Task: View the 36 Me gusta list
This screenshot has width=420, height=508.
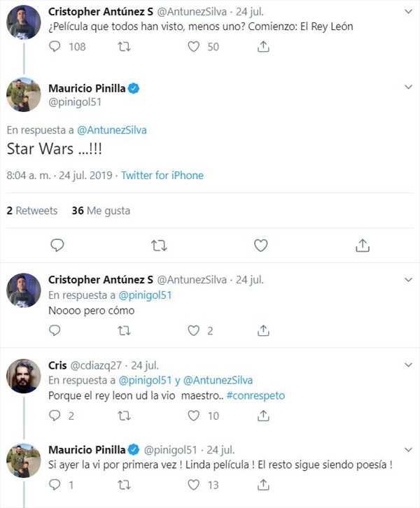Action: pyautogui.click(x=101, y=211)
